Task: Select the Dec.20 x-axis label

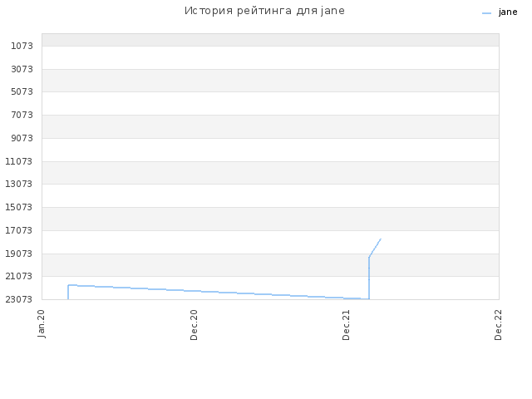Action: coord(194,325)
